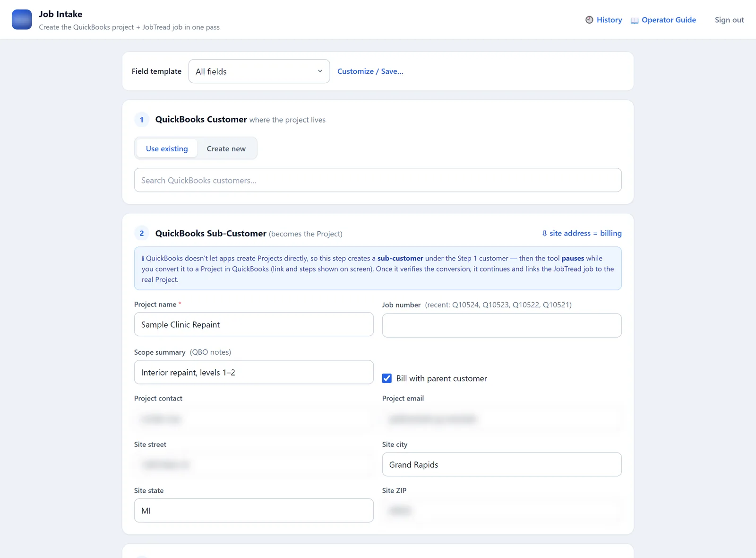Viewport: 756px width, 558px height.
Task: Copy site address to billing link
Action: 582,233
